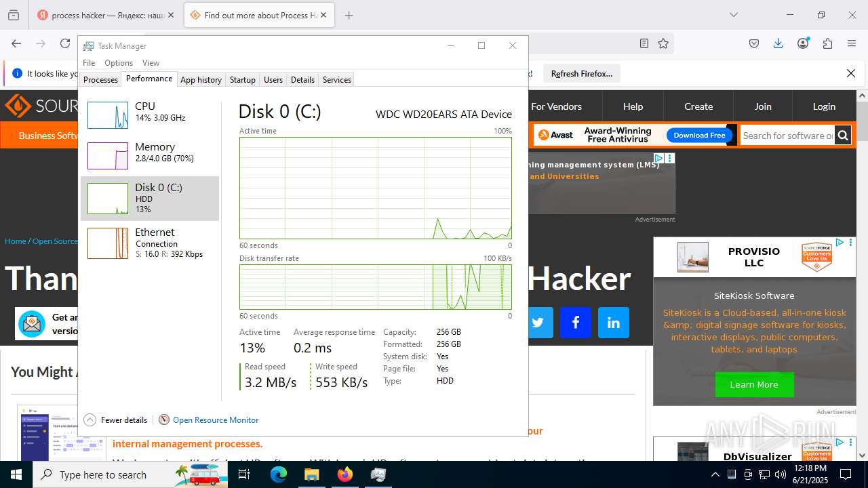Viewport: 868px width, 488px height.
Task: Reload the Firefox page
Action: (x=65, y=43)
